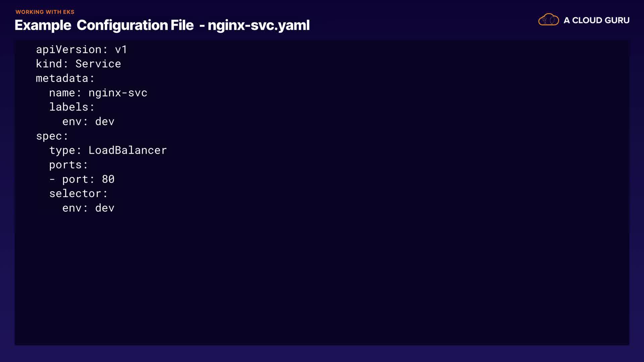Image resolution: width=644 pixels, height=362 pixels.
Task: Click the ports: line
Action: (68, 165)
